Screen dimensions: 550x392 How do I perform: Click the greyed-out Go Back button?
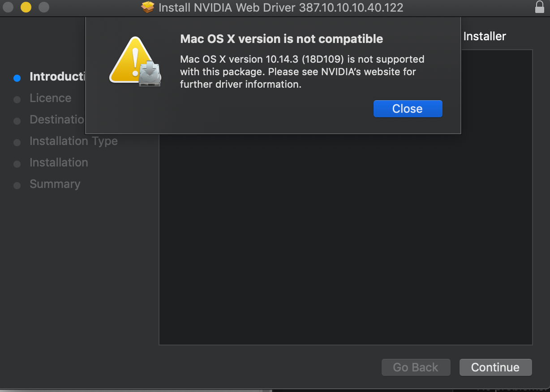coord(416,367)
